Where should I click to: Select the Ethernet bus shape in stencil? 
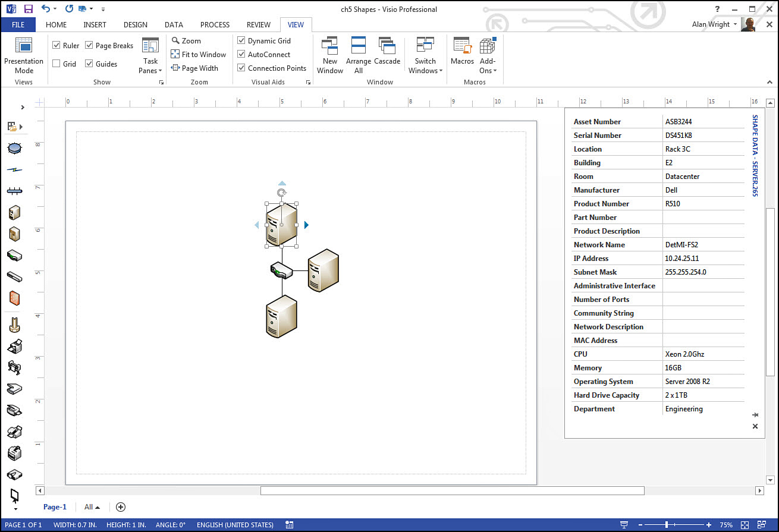pos(15,191)
